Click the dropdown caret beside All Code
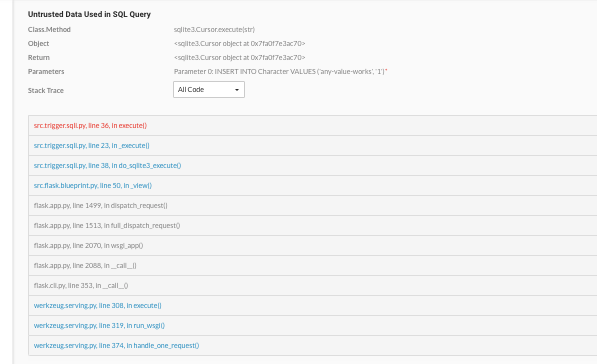 (237, 90)
